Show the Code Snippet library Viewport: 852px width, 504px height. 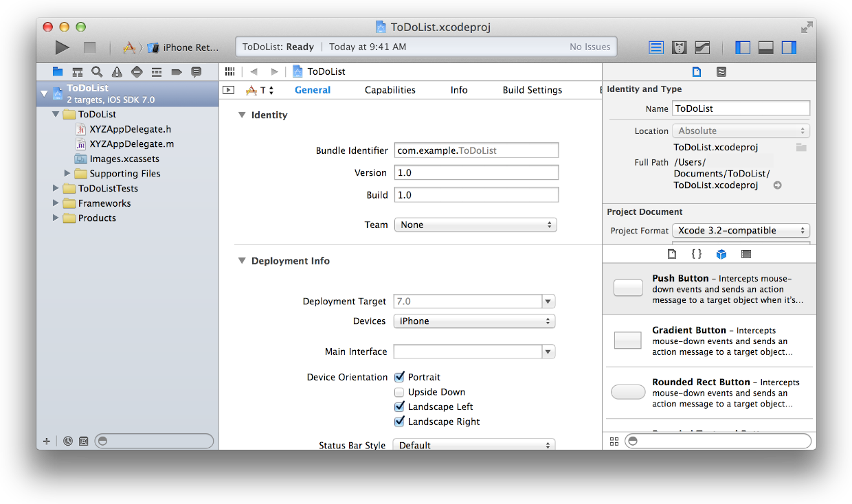(x=697, y=254)
